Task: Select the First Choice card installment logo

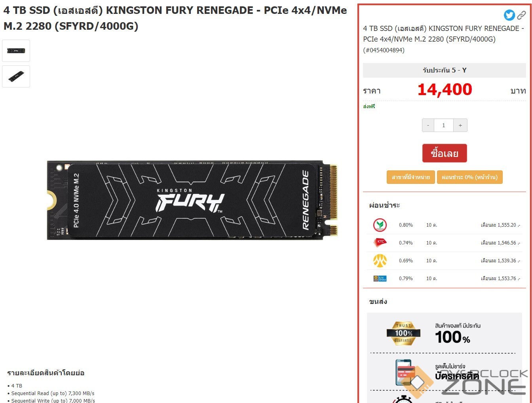Action: click(380, 278)
